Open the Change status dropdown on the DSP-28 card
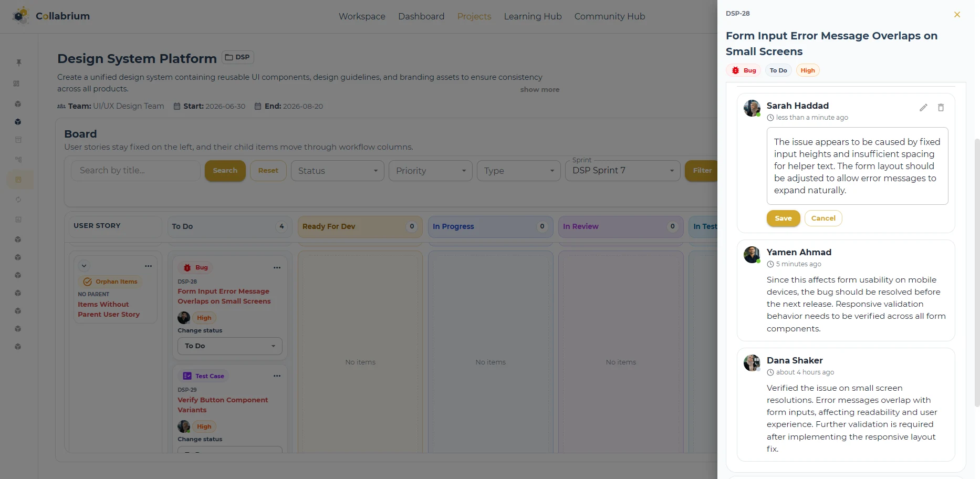The image size is (980, 479). (x=230, y=346)
